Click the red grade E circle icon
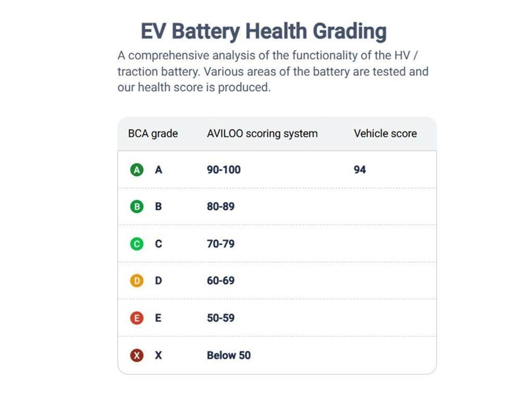 point(137,318)
